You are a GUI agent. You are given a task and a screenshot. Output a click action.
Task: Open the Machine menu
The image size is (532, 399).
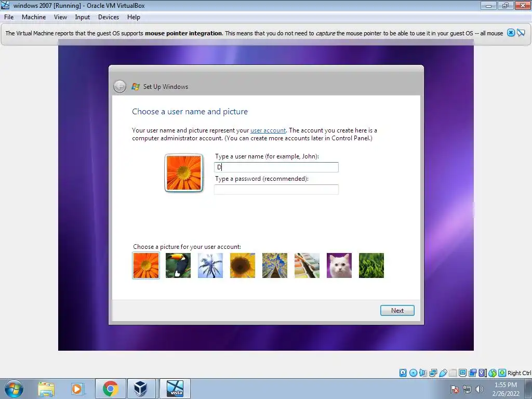click(x=34, y=17)
